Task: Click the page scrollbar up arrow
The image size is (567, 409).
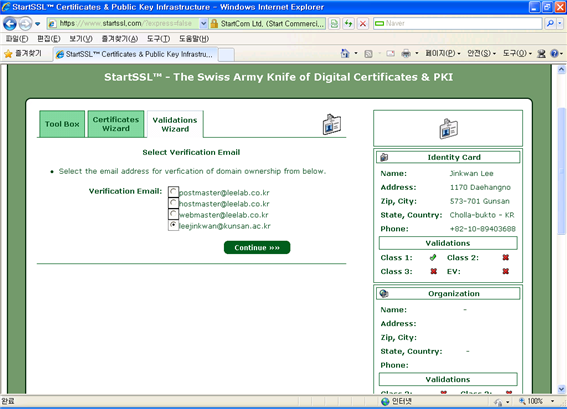Action: [561, 69]
